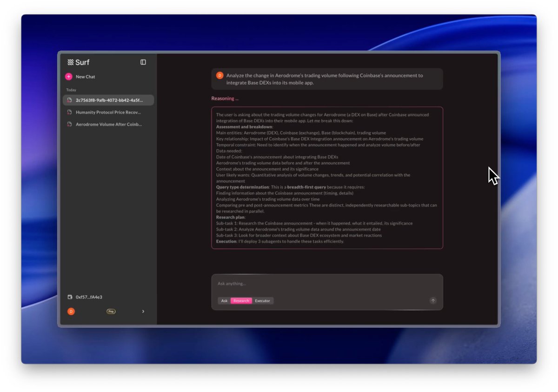Click the send arrow button
Viewport: 558px width, 392px height.
point(433,301)
